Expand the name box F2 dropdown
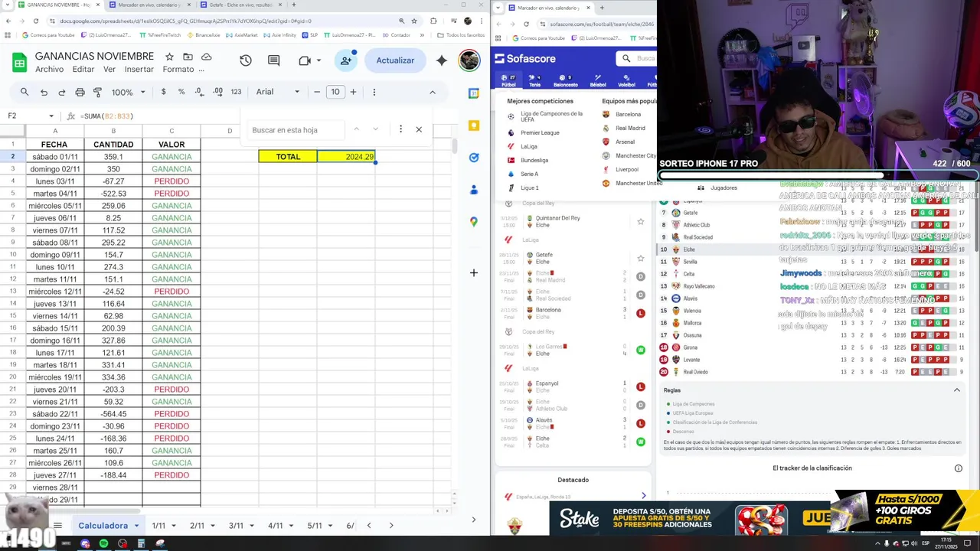This screenshot has width=980, height=551. click(51, 116)
